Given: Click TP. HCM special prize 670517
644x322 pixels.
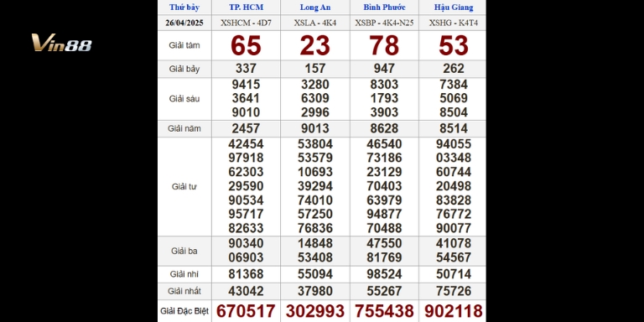Looking at the screenshot, I should (x=246, y=311).
